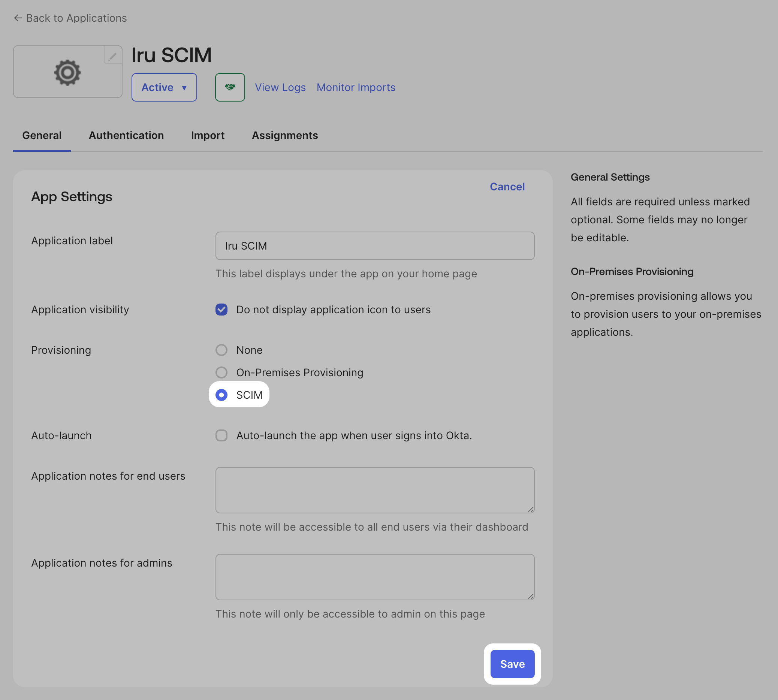Open Monitor Imports link
The height and width of the screenshot is (700, 778).
click(x=356, y=87)
